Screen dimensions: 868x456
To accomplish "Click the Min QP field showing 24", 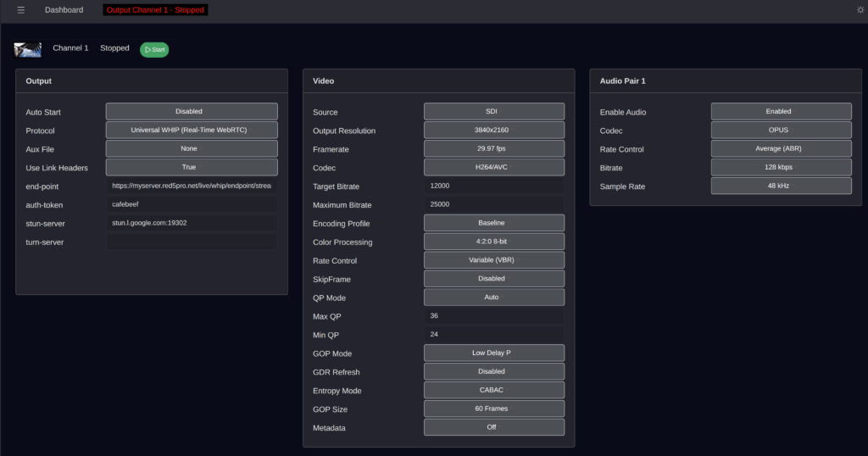I will (x=494, y=334).
